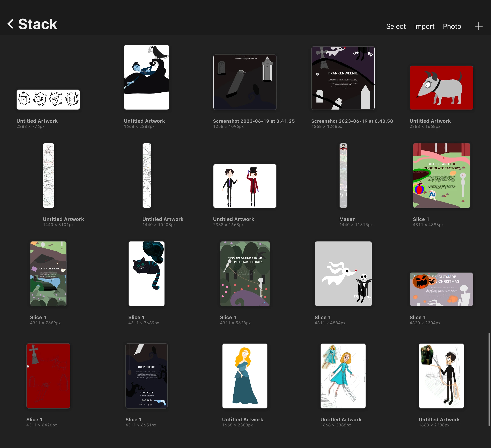
Task: Open the red graveyard sketch slice thumbnail
Action: (x=48, y=376)
